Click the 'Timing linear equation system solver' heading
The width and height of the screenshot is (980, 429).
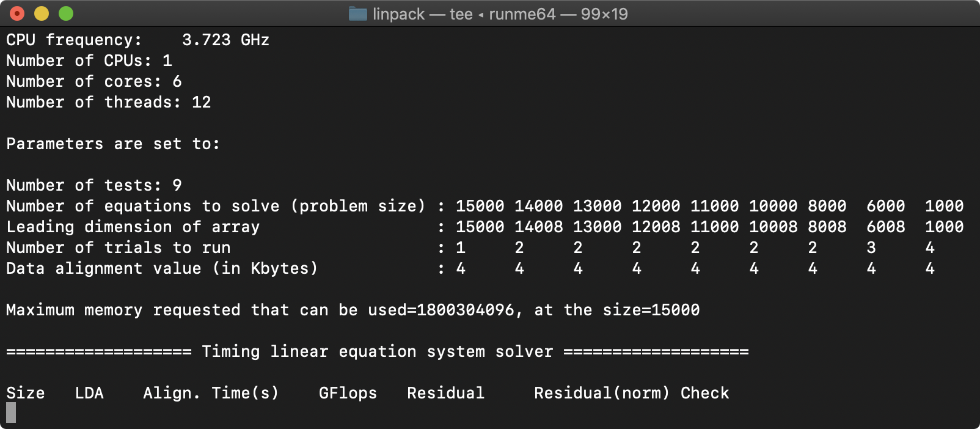point(378,351)
